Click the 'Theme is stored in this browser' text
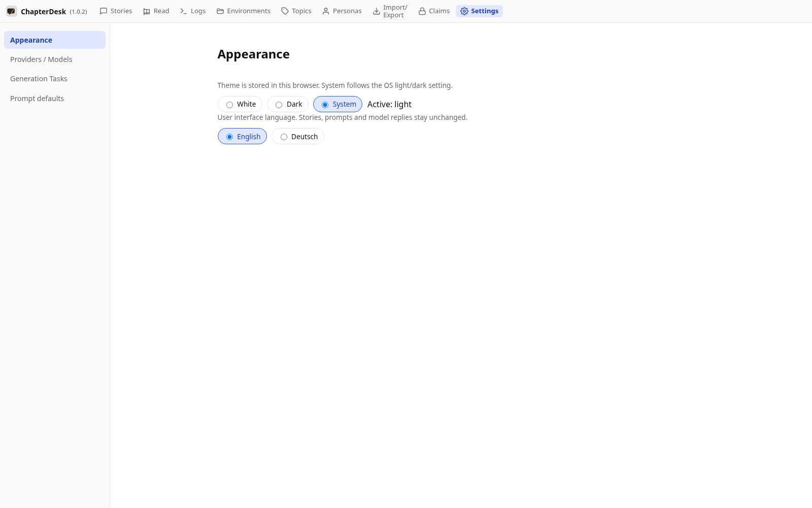Viewport: 812px width, 508px height. tap(335, 85)
